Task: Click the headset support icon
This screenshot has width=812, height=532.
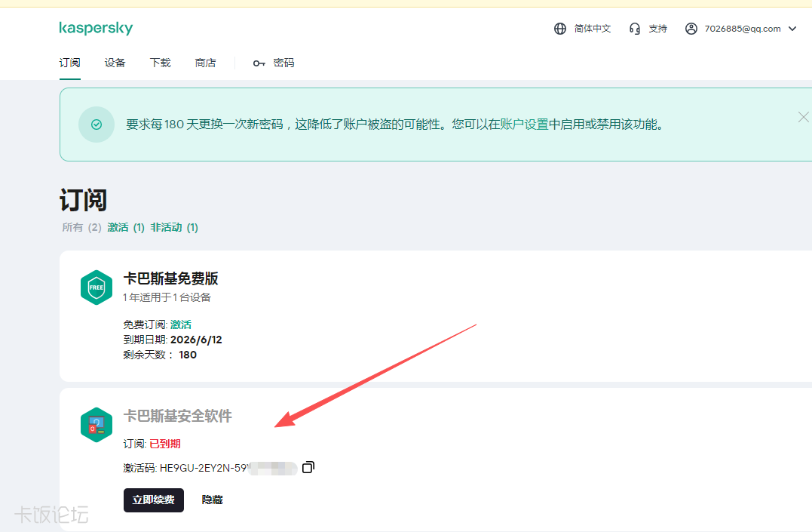Action: point(635,29)
